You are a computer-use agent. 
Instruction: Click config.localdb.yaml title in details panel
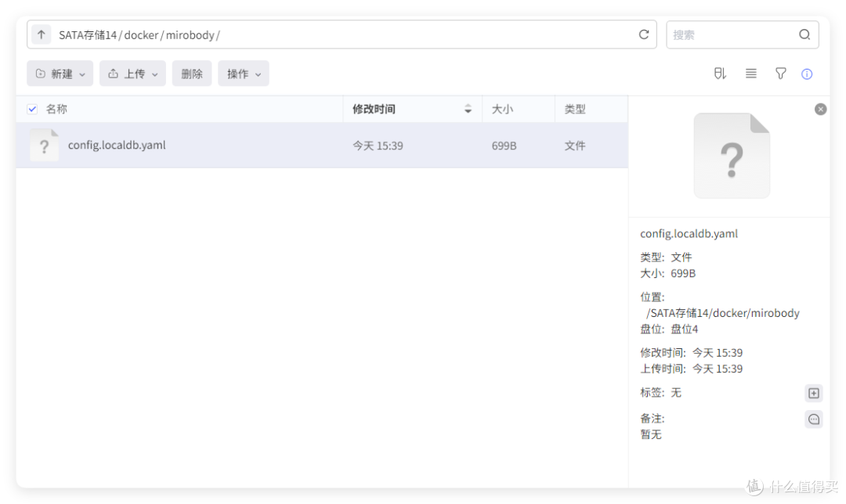tap(689, 234)
